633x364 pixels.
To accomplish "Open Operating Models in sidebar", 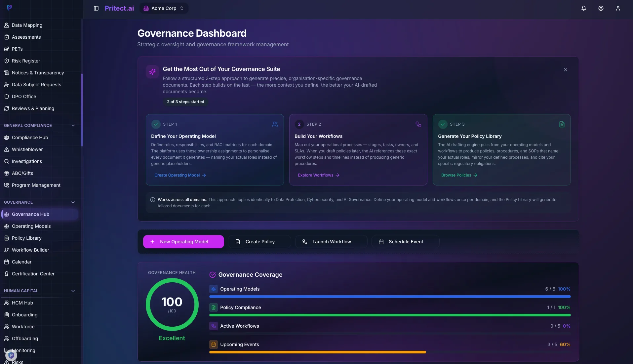I will [40, 226].
